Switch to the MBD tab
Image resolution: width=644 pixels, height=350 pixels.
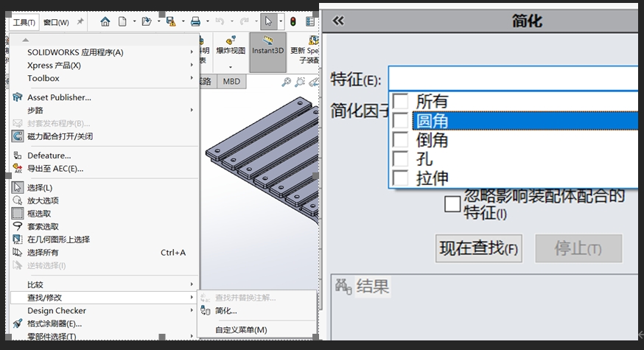pyautogui.click(x=231, y=81)
